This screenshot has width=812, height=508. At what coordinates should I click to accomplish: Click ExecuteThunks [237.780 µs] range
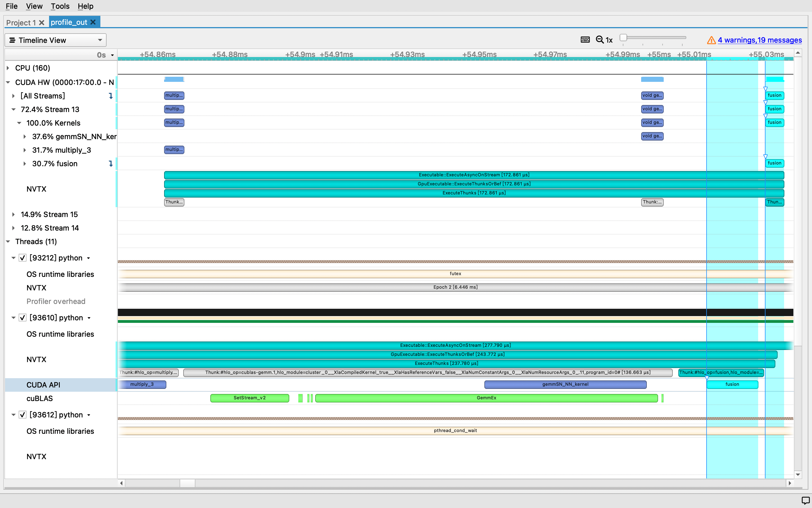click(x=446, y=364)
